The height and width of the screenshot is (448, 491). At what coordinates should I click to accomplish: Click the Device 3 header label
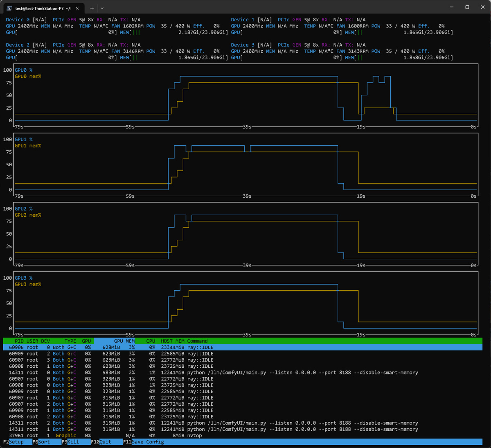click(243, 45)
